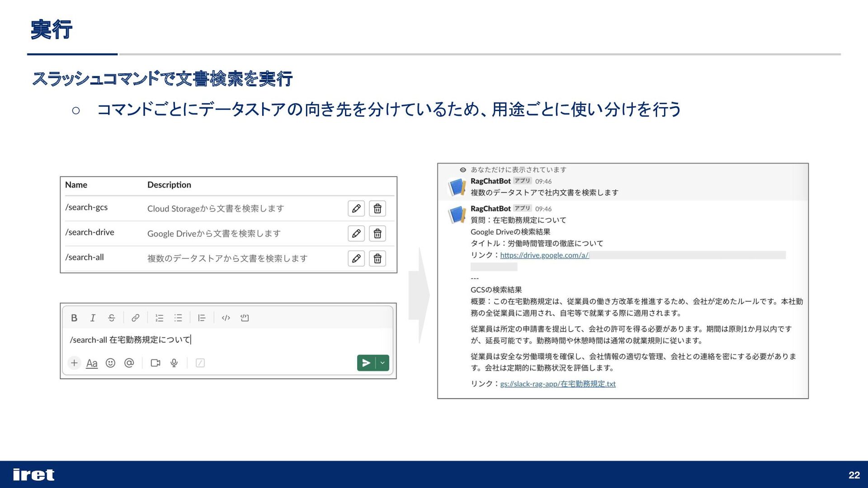Record an audio clip with microphone
The height and width of the screenshot is (488, 868).
pos(174,363)
